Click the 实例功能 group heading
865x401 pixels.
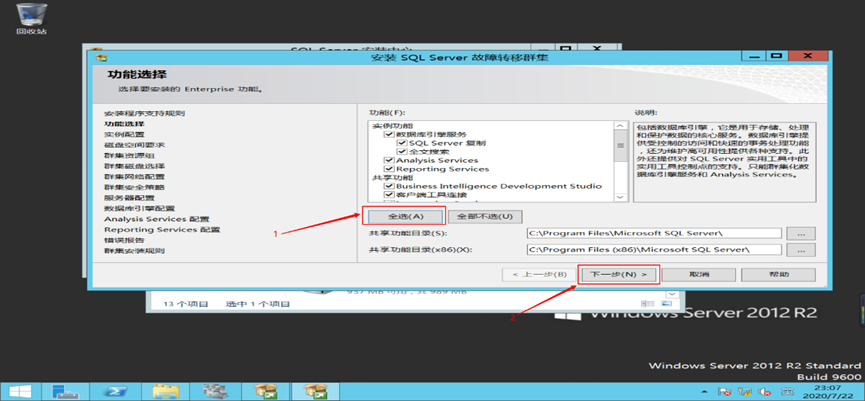[x=392, y=126]
